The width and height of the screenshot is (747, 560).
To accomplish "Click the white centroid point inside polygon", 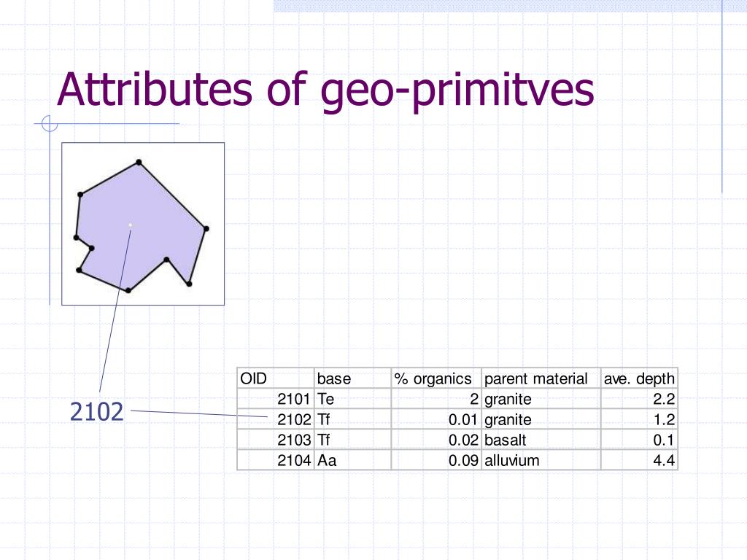I will (x=131, y=225).
